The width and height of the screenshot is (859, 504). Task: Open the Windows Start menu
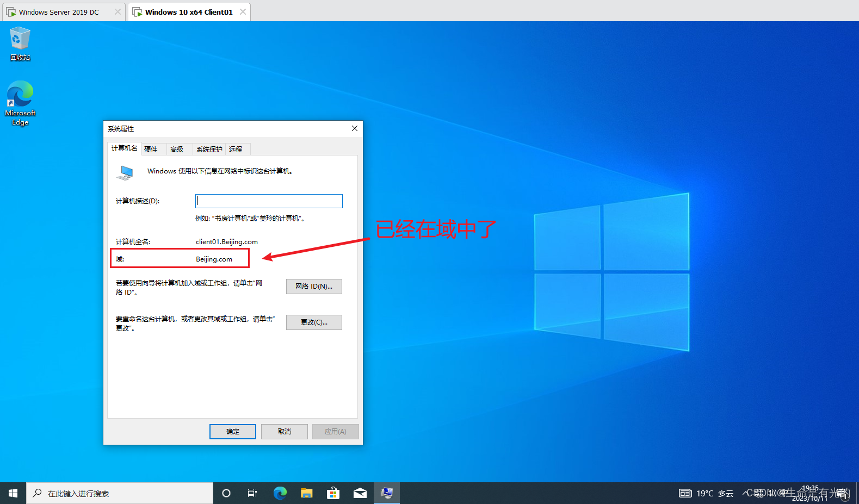(13, 493)
